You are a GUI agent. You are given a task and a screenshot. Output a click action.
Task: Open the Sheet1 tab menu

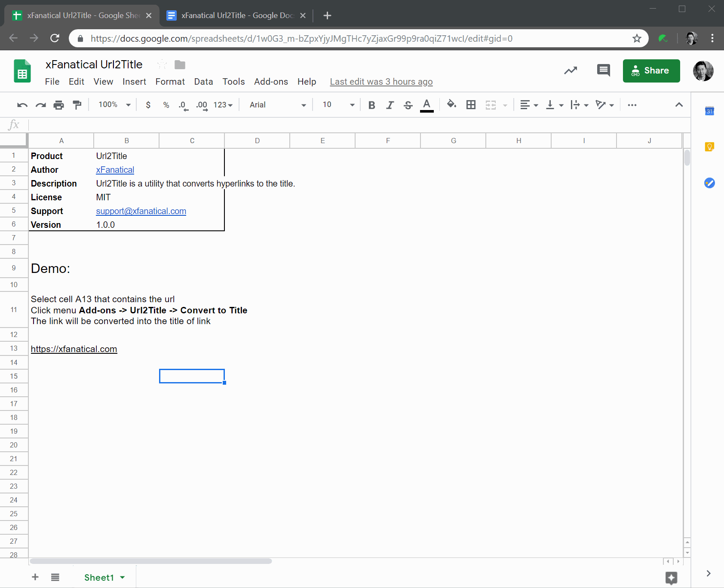[122, 577]
